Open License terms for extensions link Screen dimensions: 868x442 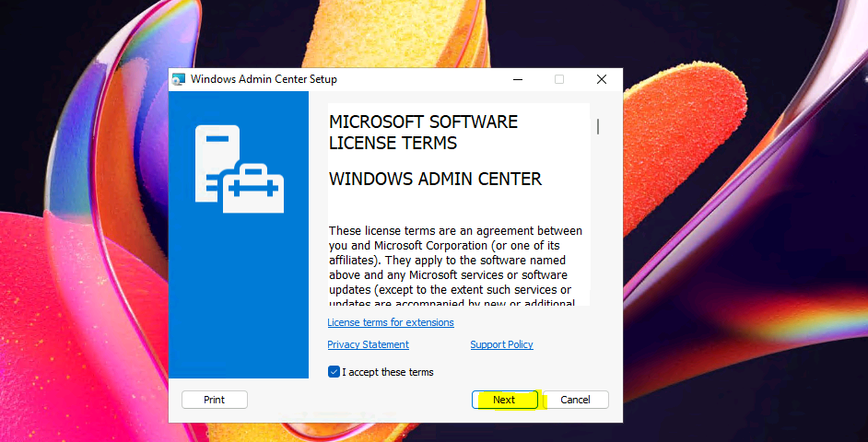[x=391, y=322]
